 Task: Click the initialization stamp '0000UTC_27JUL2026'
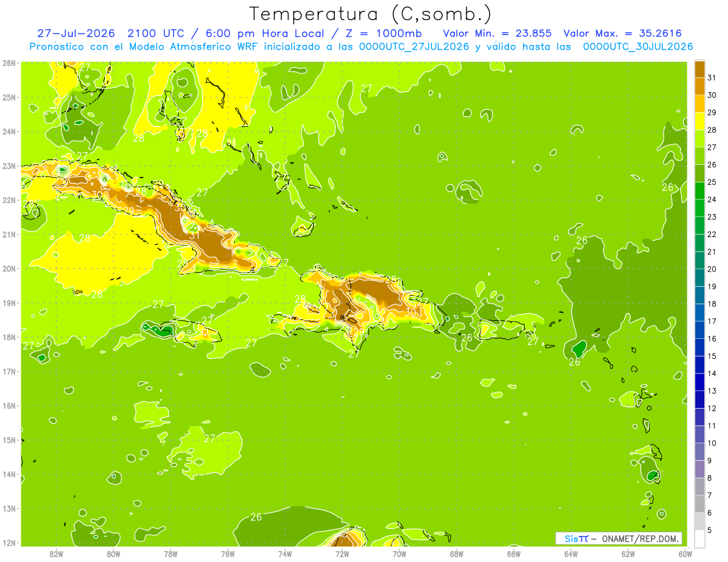[x=414, y=47]
